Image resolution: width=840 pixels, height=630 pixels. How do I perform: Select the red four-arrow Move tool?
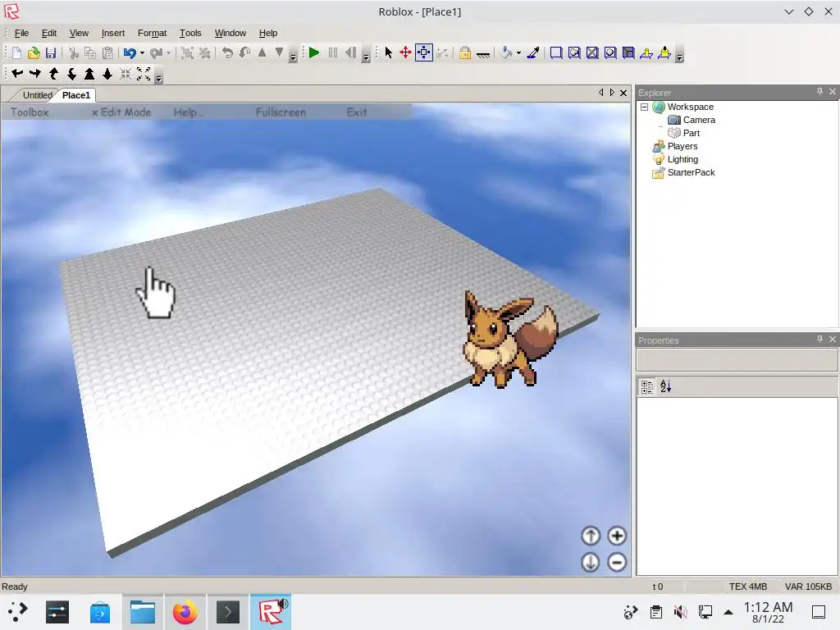point(405,52)
